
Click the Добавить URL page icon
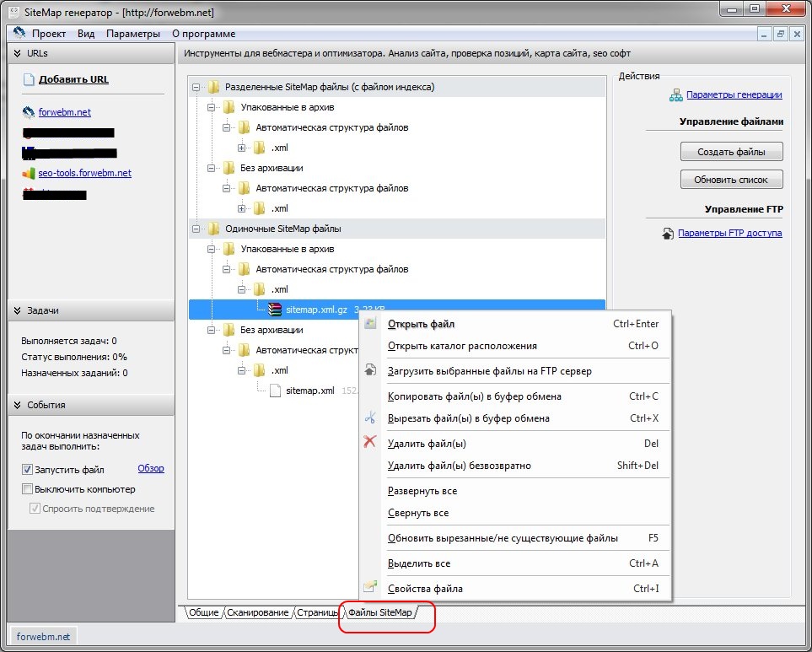coord(30,80)
